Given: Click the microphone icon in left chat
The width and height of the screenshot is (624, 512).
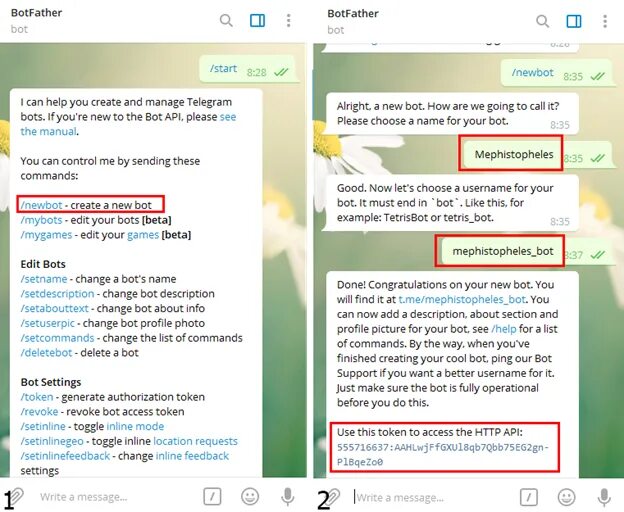Looking at the screenshot, I should click(x=288, y=496).
